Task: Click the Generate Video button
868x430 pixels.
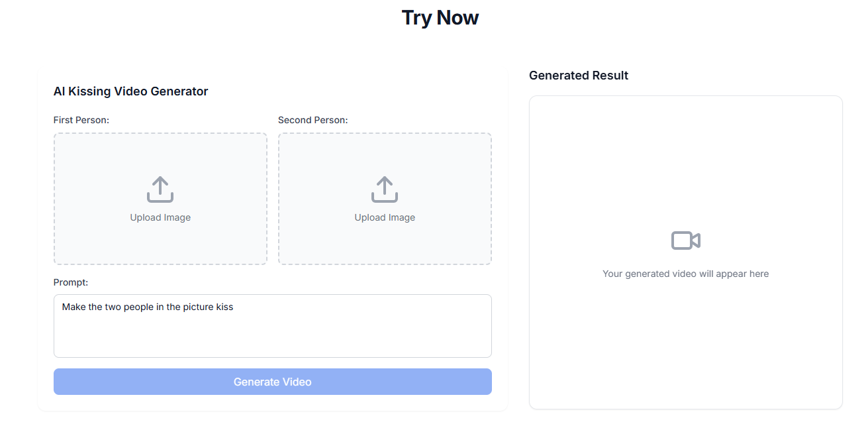Action: pos(273,382)
